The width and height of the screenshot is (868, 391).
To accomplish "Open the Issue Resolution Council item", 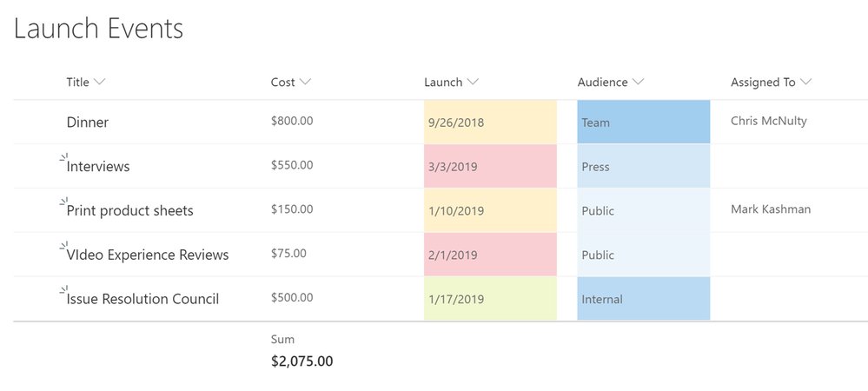I will [x=142, y=299].
